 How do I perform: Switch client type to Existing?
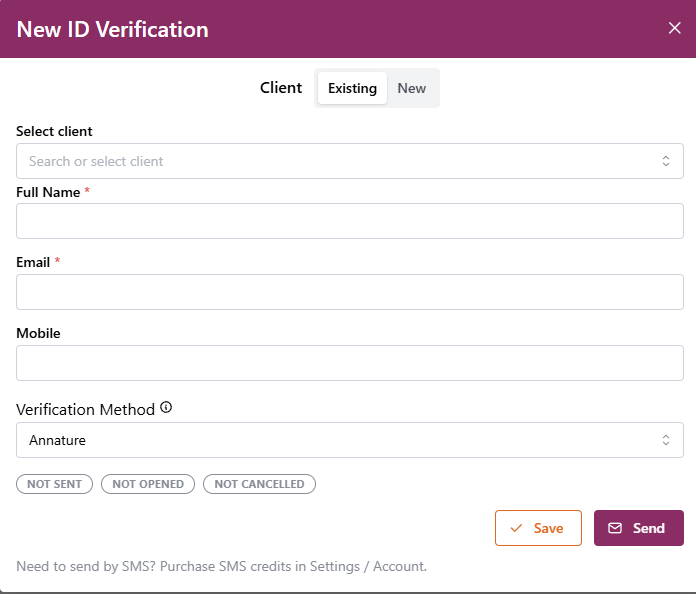pyautogui.click(x=352, y=88)
